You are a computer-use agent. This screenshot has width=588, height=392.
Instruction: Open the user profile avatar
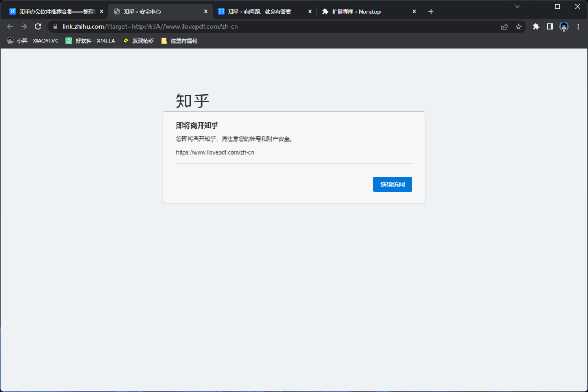coord(564,27)
